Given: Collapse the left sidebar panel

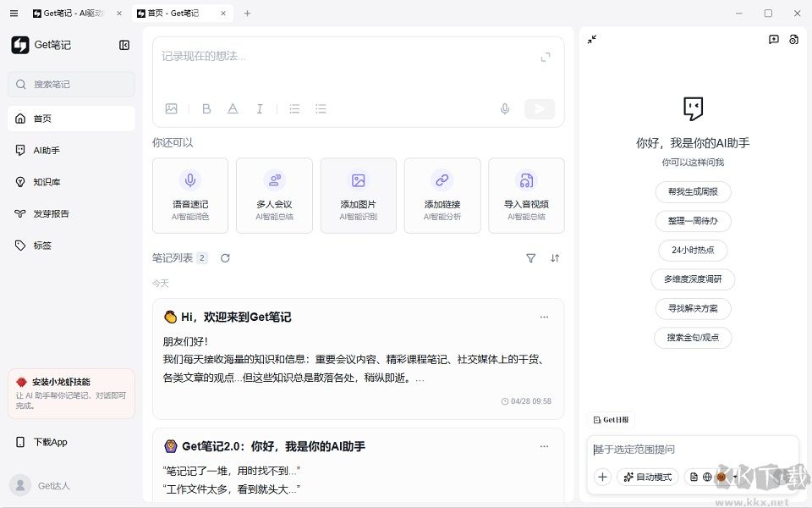Looking at the screenshot, I should coord(124,45).
